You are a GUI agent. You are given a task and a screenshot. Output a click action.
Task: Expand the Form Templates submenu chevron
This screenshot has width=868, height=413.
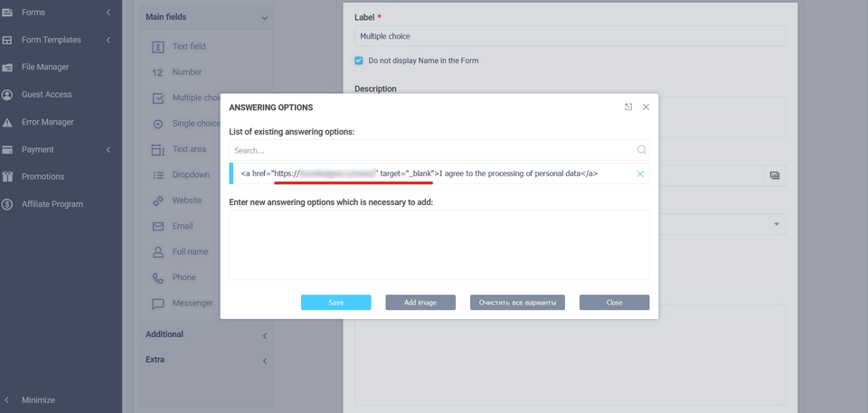[x=108, y=40]
